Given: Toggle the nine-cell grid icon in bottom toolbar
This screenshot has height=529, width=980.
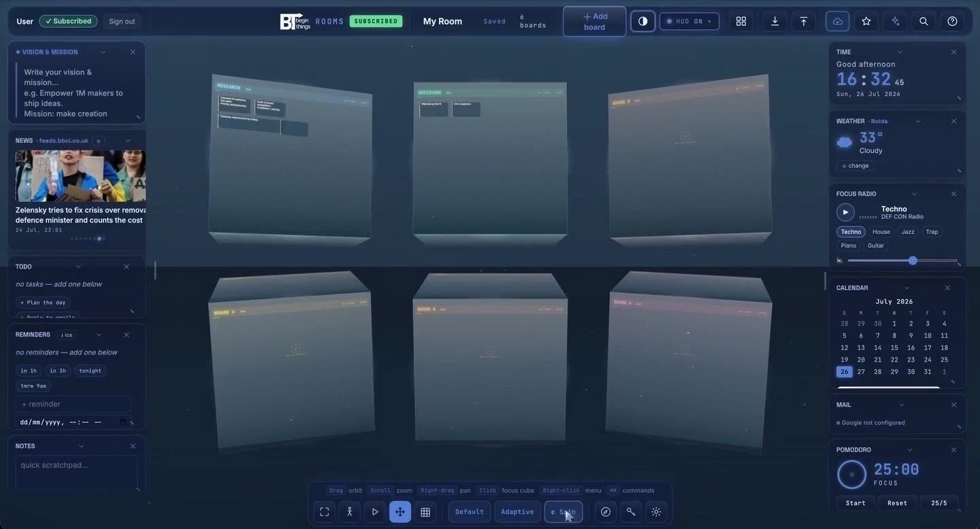Looking at the screenshot, I should tap(425, 512).
